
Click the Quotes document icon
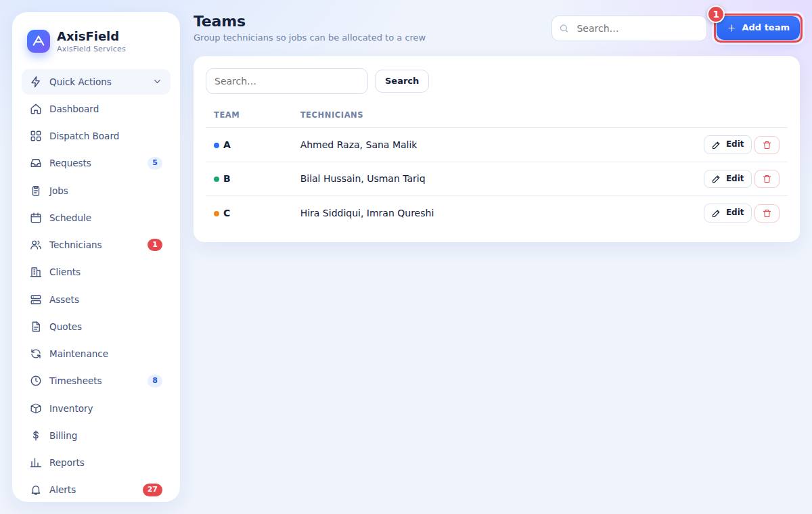click(x=36, y=327)
